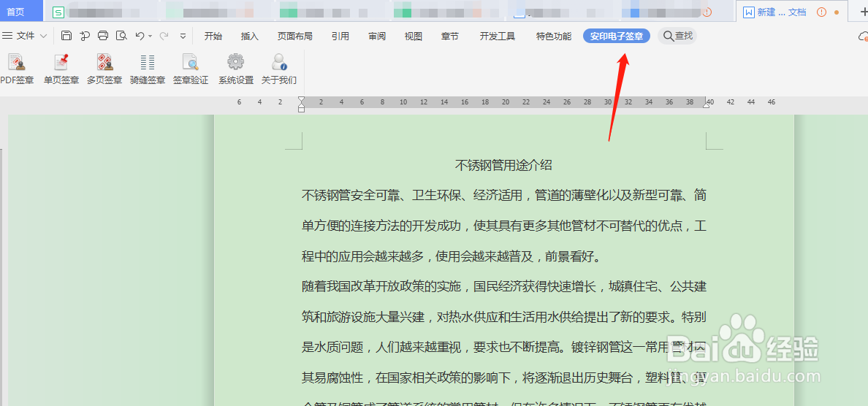Click the document title 不锈钢管用途介绍
868x406 pixels.
[x=503, y=165]
